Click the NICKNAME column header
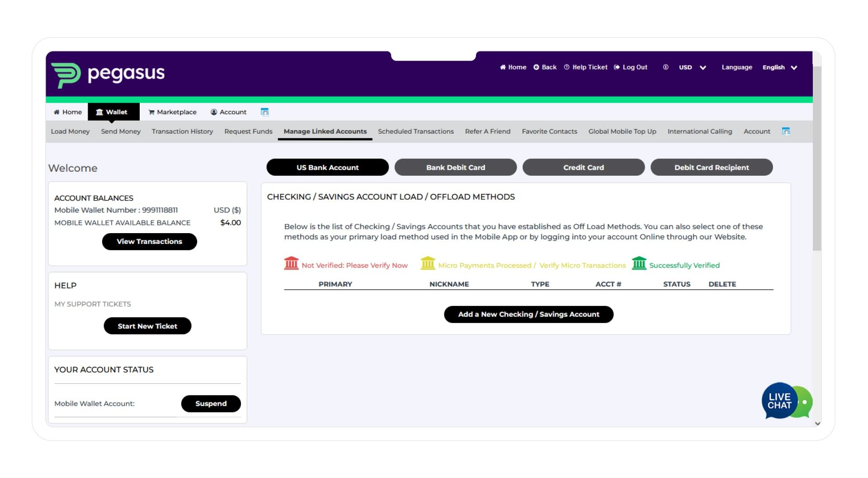 click(449, 284)
